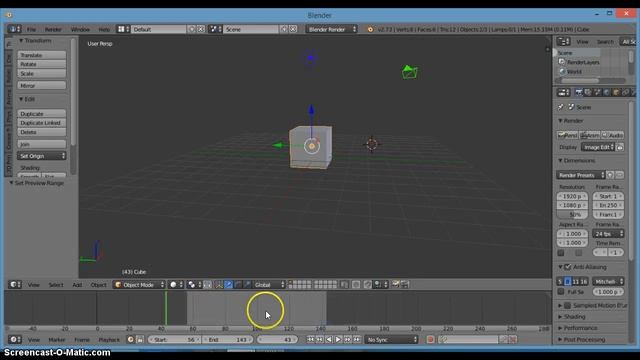Toggle the snap magnet icon in 3D header
This screenshot has height=360, width=640.
[367, 284]
